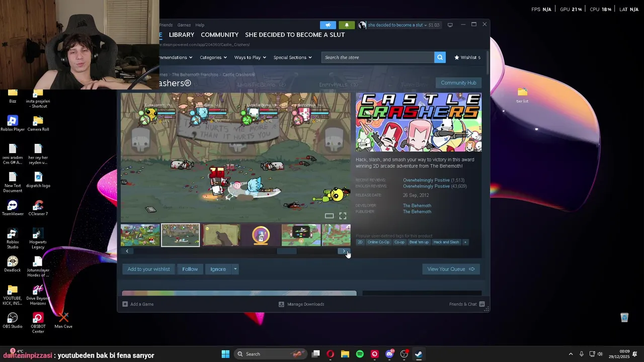Click the Community Hub button
Viewport: 644px width, 362px height.
458,83
